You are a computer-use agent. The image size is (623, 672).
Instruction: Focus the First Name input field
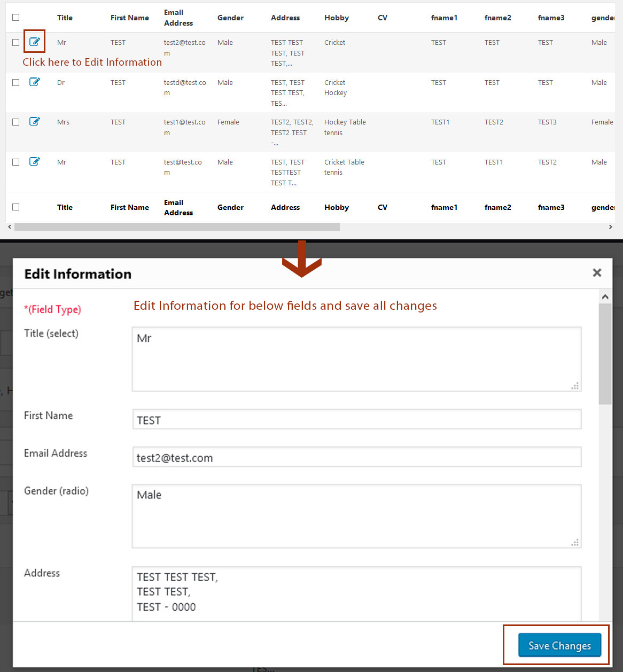click(356, 419)
